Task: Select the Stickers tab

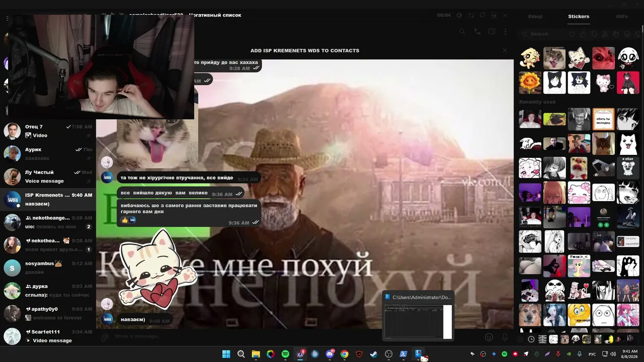Action: tap(579, 17)
